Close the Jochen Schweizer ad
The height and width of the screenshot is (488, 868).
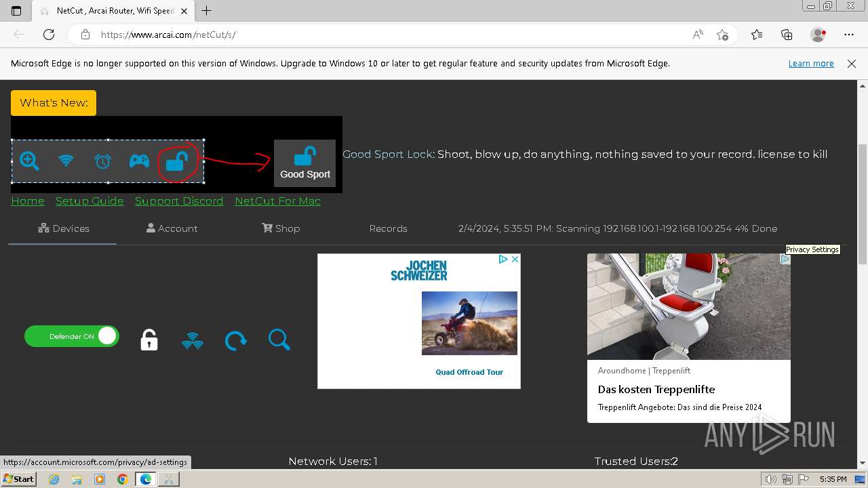pos(515,259)
